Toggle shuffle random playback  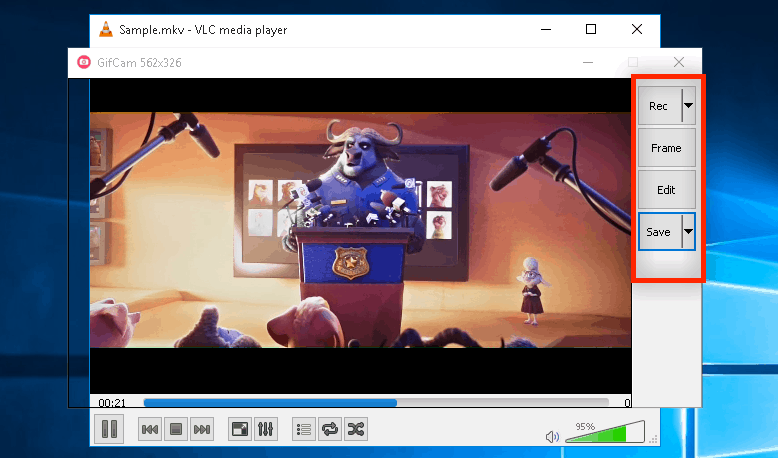355,430
